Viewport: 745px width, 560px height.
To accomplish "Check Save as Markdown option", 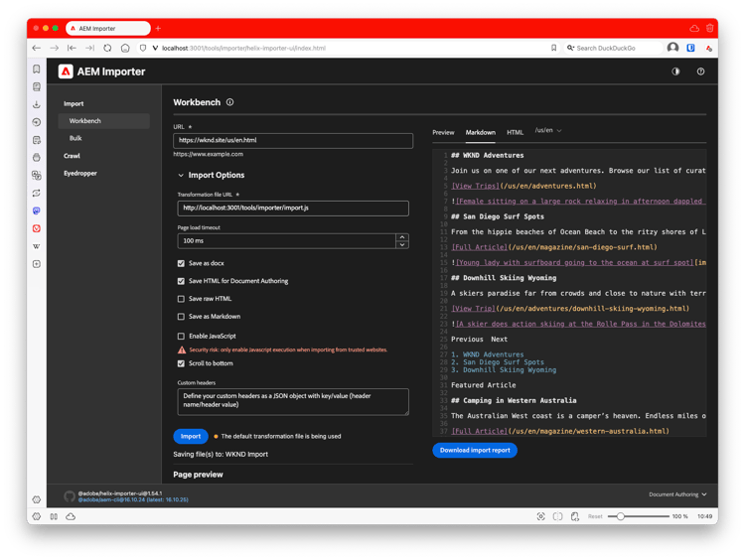I will click(181, 317).
